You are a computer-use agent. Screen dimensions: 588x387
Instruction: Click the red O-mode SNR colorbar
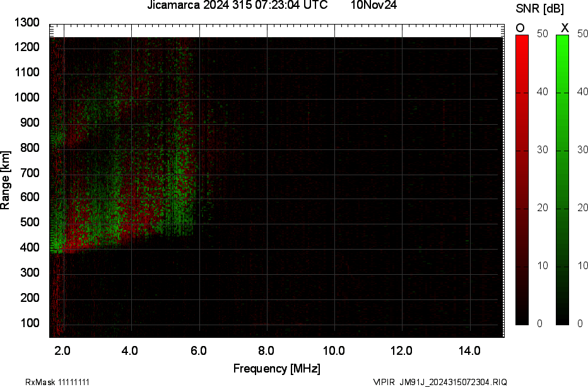pos(522,180)
